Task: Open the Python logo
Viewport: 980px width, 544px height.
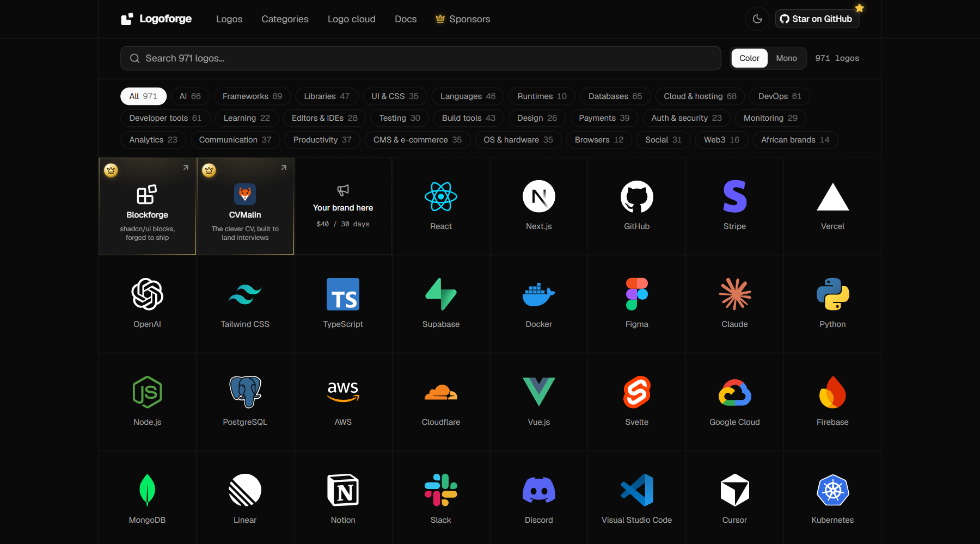Action: point(833,304)
